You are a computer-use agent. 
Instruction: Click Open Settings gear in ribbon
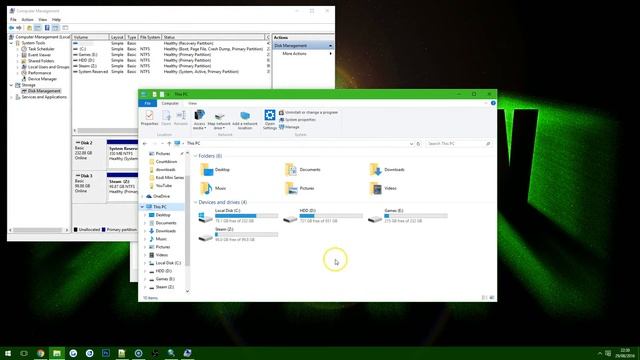pos(270,120)
